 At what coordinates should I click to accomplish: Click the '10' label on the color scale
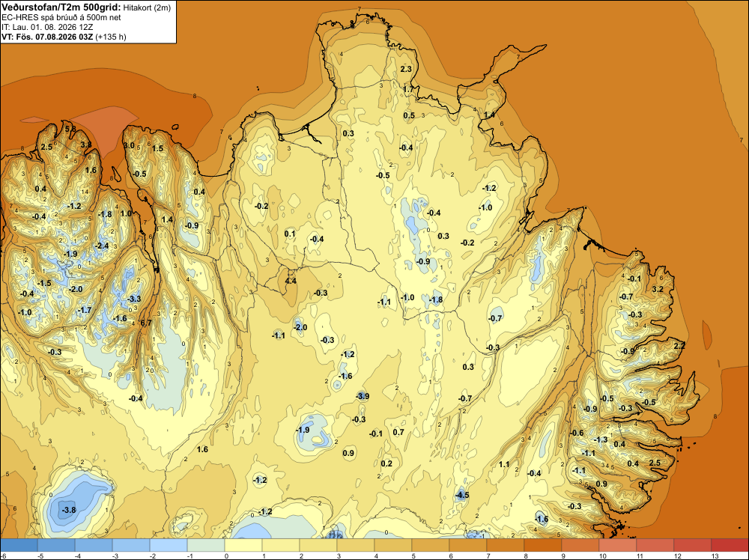[603, 556]
